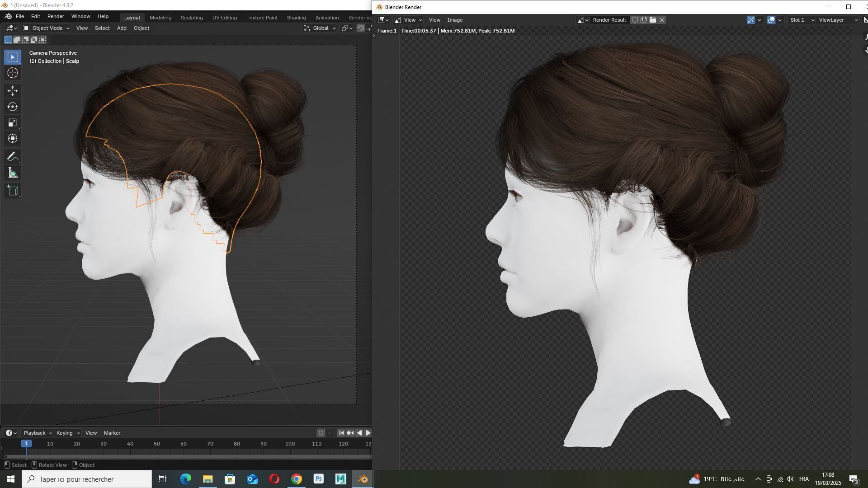
Task: Pick the Rotate tool
Action: click(13, 107)
